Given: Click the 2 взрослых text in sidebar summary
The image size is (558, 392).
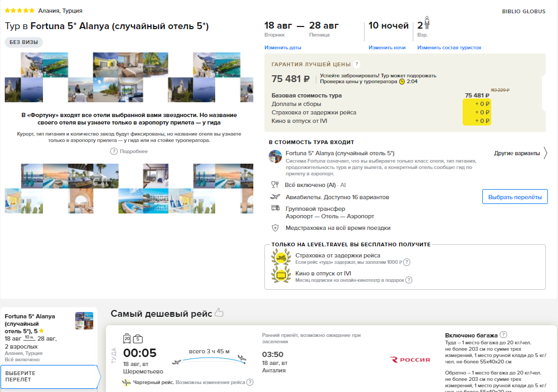Looking at the screenshot, I should (x=21, y=346).
